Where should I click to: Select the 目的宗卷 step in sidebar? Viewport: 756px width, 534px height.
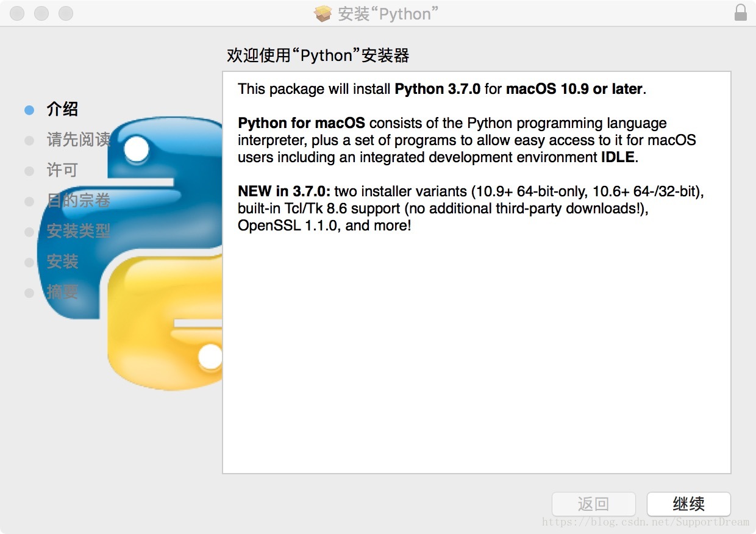[x=79, y=201]
